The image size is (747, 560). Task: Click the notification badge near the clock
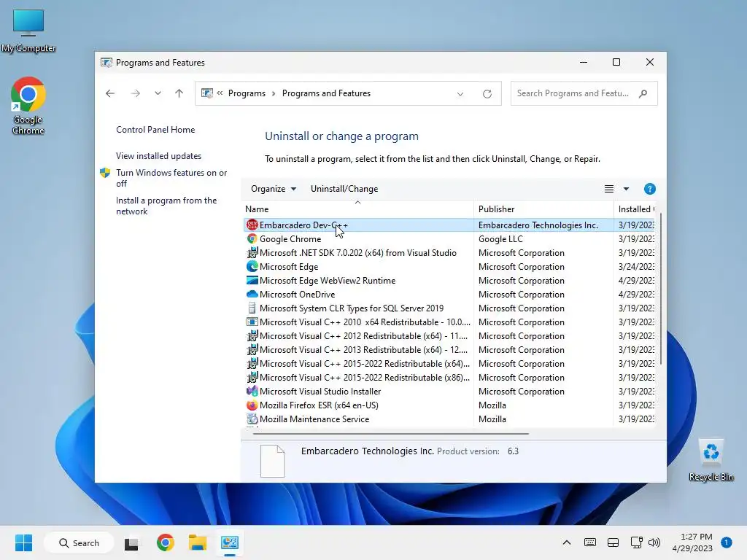pyautogui.click(x=726, y=542)
